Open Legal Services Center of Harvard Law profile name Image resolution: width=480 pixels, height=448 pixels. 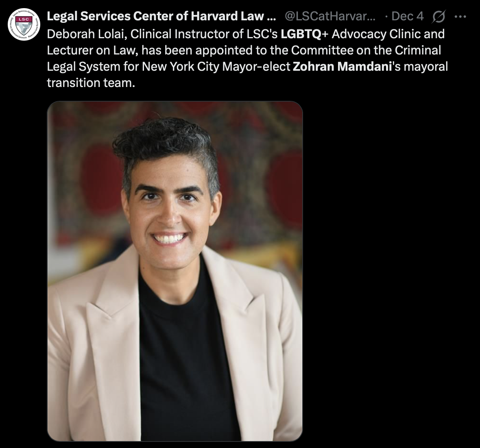[161, 16]
